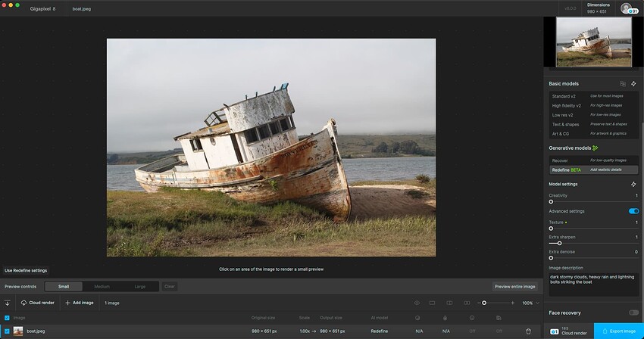Click the user account avatar icon
The width and height of the screenshot is (644, 339).
[x=627, y=8]
